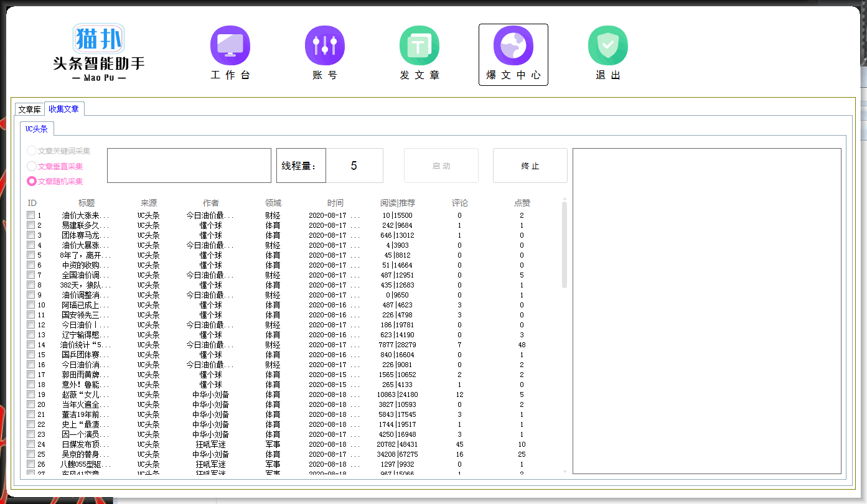Sort by the 阅读|推荐 column header

click(397, 203)
